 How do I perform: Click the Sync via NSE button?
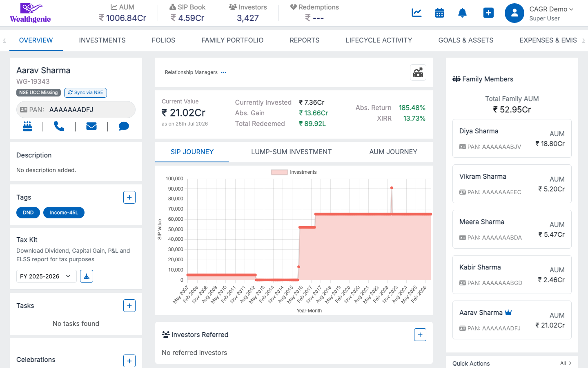click(x=85, y=93)
